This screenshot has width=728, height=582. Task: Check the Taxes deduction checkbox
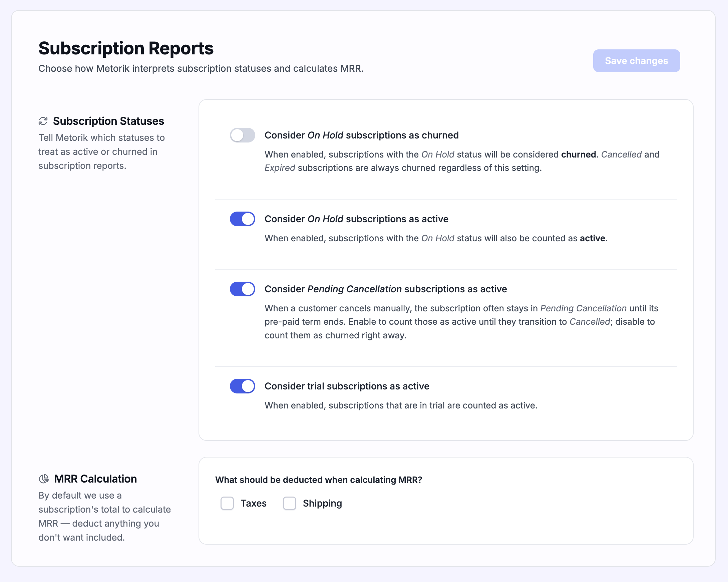(x=227, y=503)
